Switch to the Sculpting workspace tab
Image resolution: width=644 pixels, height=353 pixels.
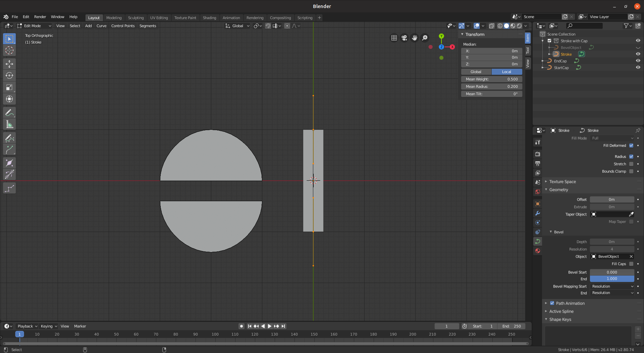point(136,18)
